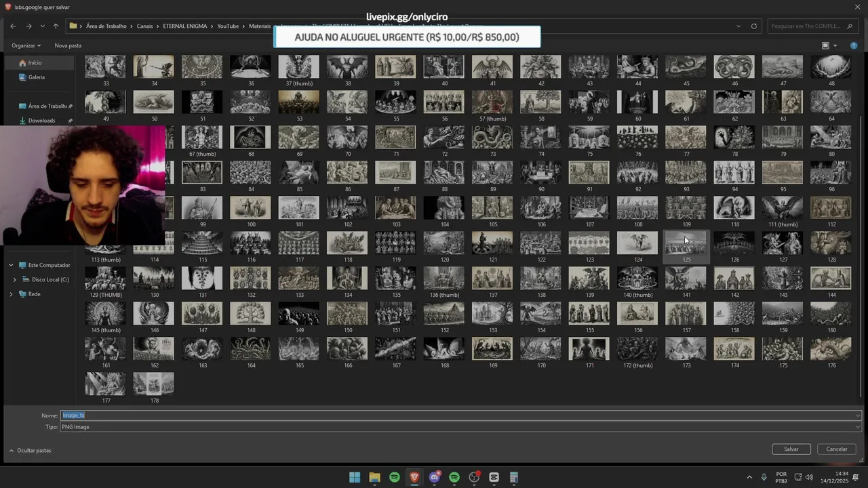Screen dimensions: 868x488
Task: Click the microphone tray icon
Action: pyautogui.click(x=764, y=477)
